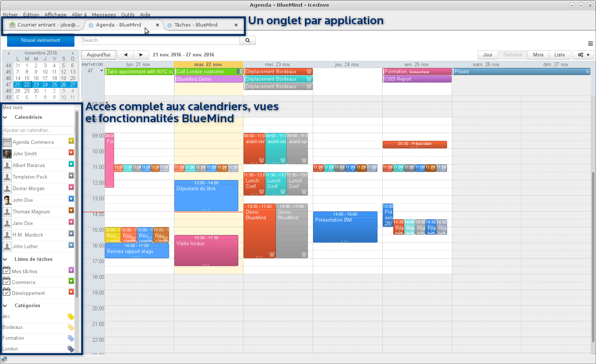The width and height of the screenshot is (596, 364).
Task: Click Albert Baracus teal color swatch
Action: click(x=71, y=164)
